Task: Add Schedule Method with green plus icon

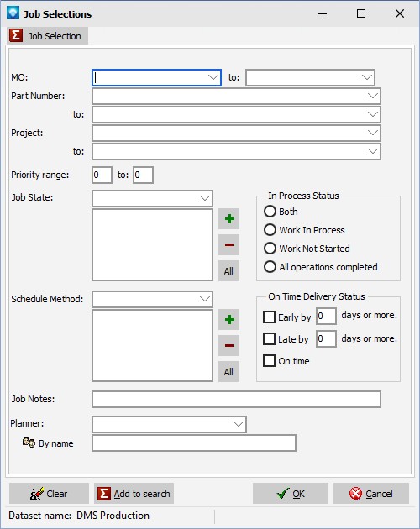Action: click(229, 319)
